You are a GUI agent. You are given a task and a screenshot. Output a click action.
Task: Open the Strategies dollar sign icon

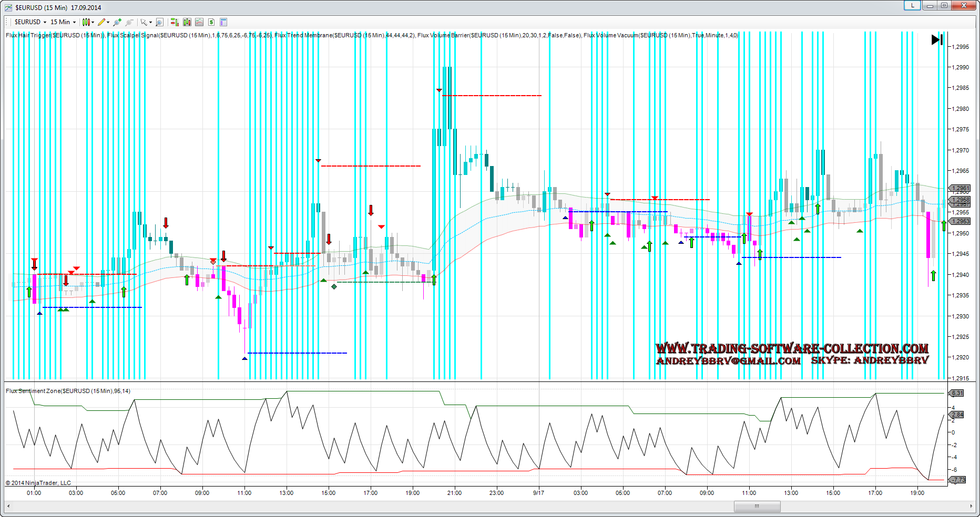pyautogui.click(x=211, y=22)
